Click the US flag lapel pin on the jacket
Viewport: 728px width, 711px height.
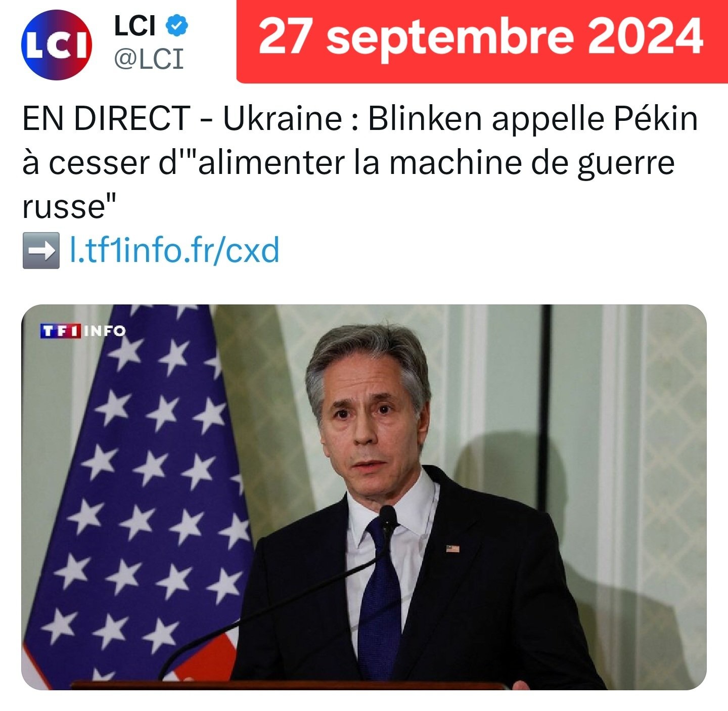click(x=452, y=549)
